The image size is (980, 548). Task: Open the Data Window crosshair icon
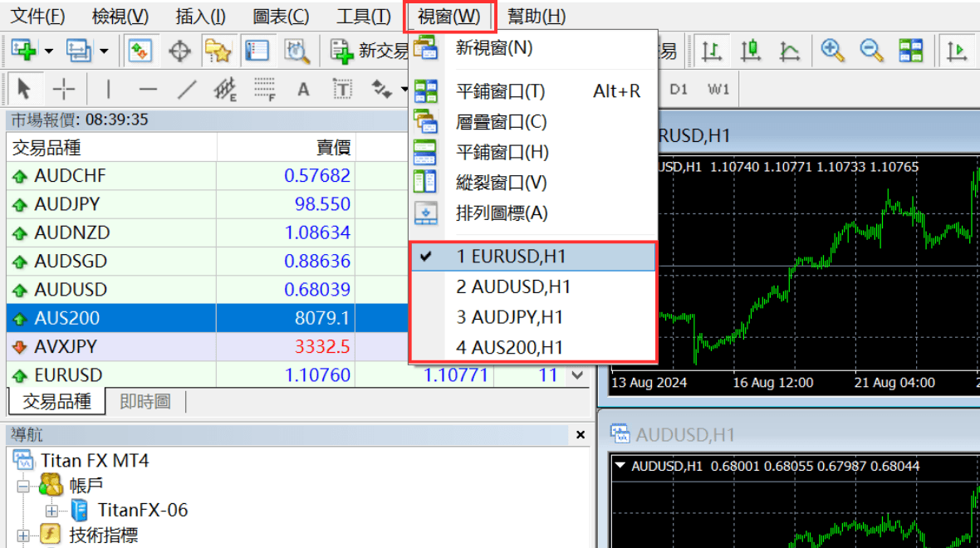pyautogui.click(x=179, y=51)
